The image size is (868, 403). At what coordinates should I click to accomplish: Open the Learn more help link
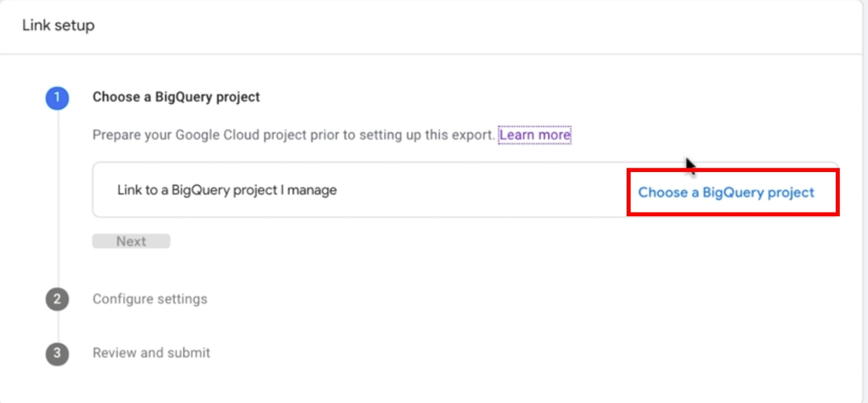click(535, 134)
